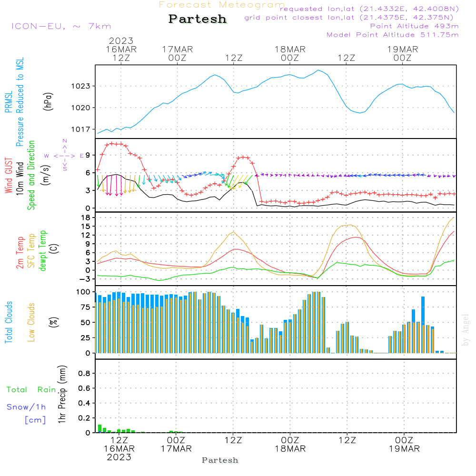Click the bottom axis label '00Z 18MAR'
Image resolution: width=476 pixels, height=476 pixels.
pos(290,445)
